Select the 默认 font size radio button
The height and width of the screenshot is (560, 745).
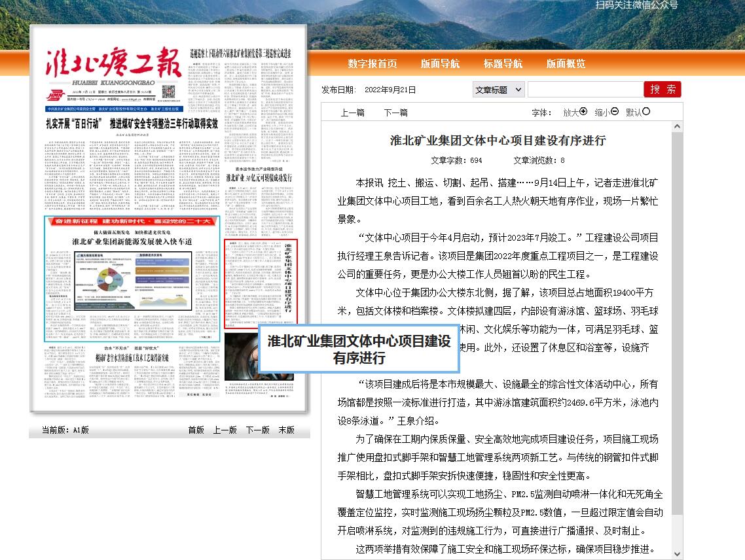pyautogui.click(x=645, y=112)
